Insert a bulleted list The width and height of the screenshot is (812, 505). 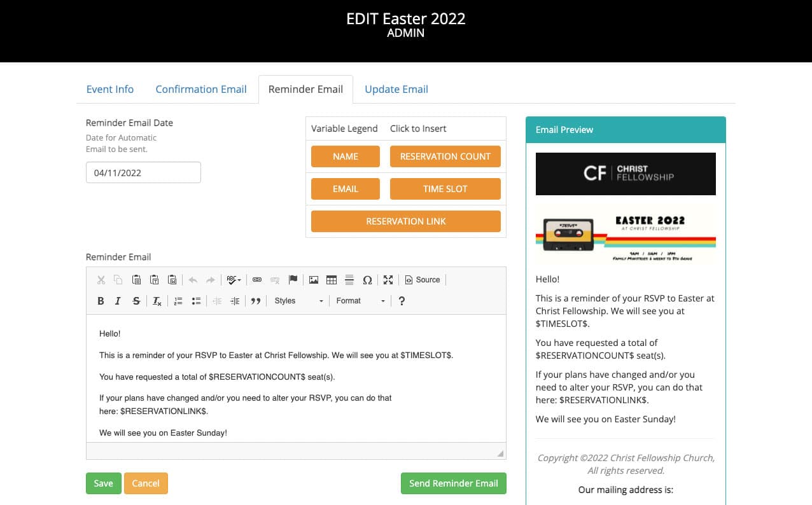tap(196, 301)
